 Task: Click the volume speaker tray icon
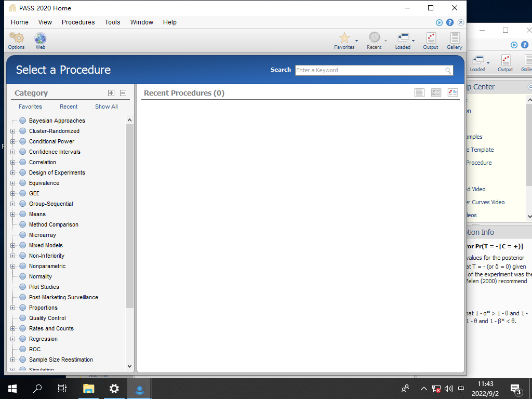(449, 389)
